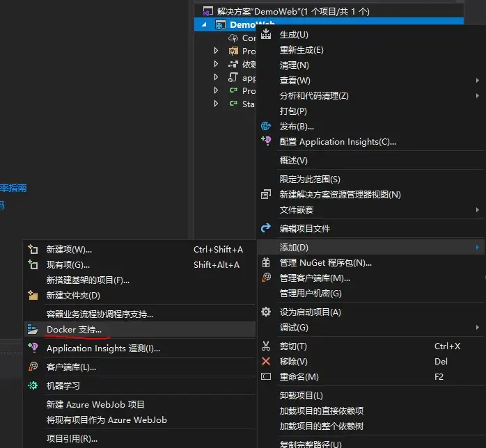Click the 机器学习 gear icon
The height and width of the screenshot is (448, 486).
(x=33, y=385)
